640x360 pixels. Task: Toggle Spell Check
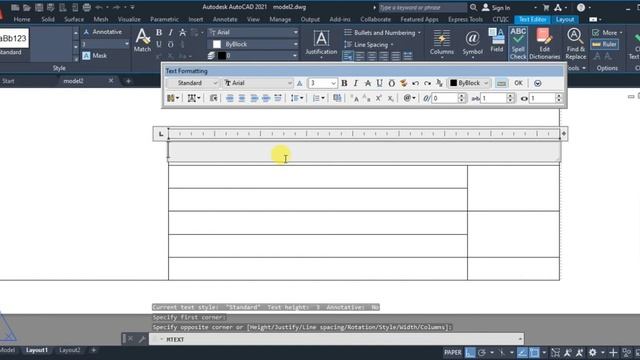[x=518, y=43]
